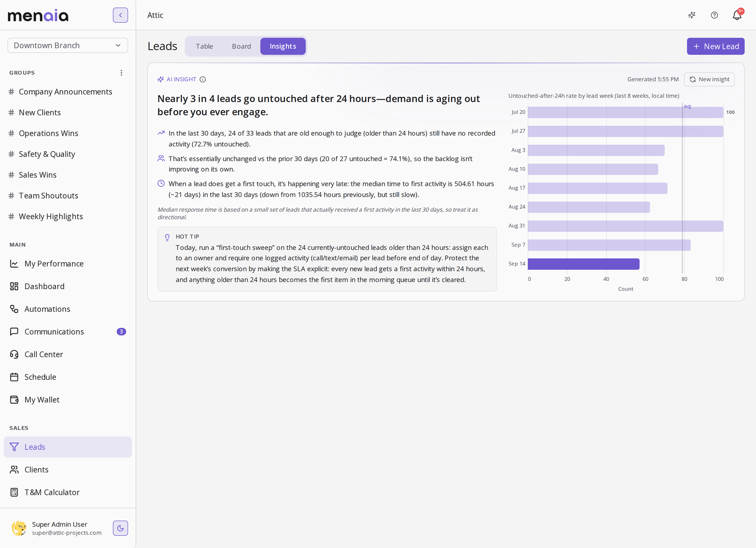Select the Insights tab
The height and width of the screenshot is (548, 756).
coord(283,46)
